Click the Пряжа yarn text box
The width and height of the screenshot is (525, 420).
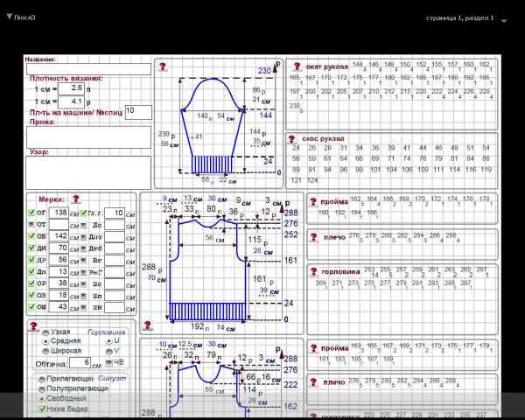click(x=88, y=136)
